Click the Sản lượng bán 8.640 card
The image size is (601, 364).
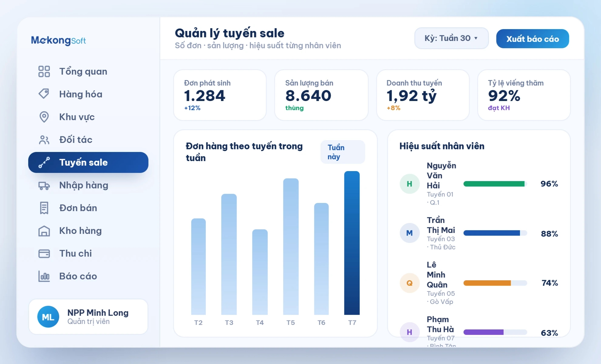coord(321,95)
